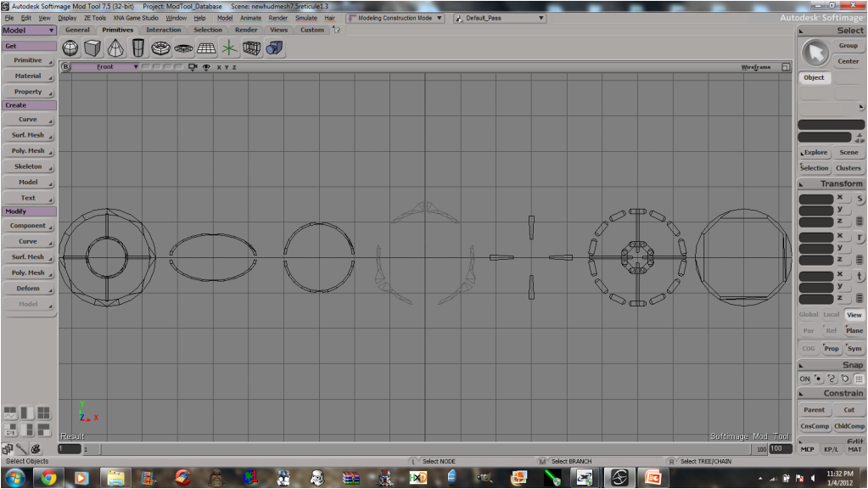
Task: Click the Explore button
Action: click(815, 152)
